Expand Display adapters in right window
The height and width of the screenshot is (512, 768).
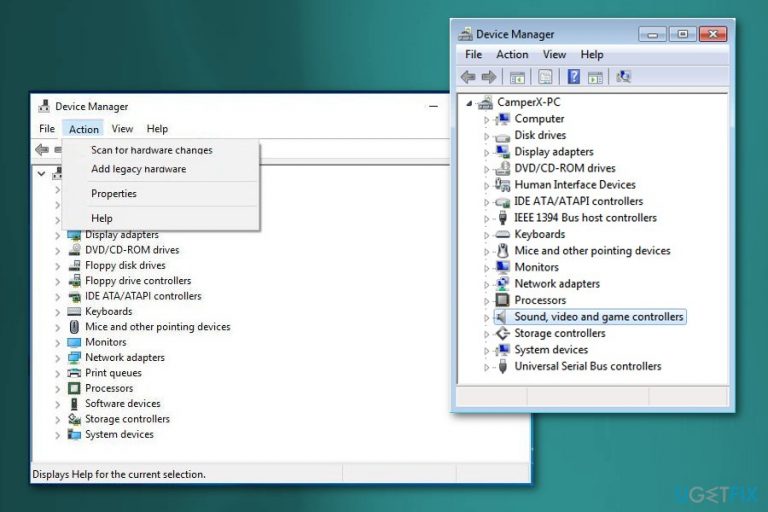pyautogui.click(x=486, y=152)
